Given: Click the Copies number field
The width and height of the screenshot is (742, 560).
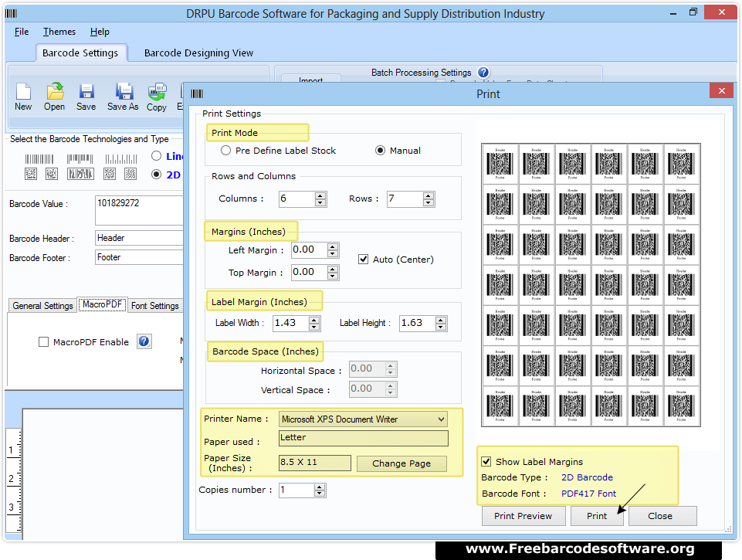Looking at the screenshot, I should [296, 490].
